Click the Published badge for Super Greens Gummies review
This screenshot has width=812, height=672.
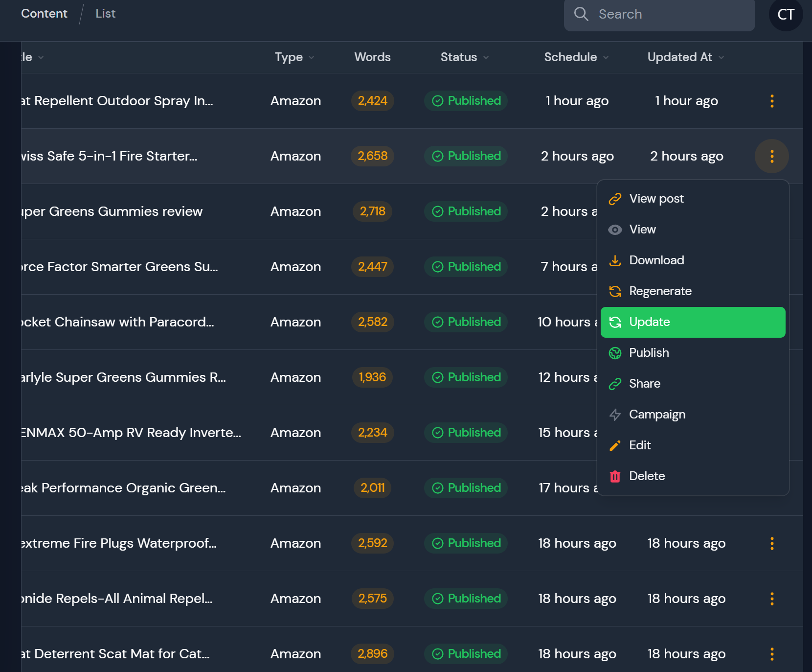point(466,211)
